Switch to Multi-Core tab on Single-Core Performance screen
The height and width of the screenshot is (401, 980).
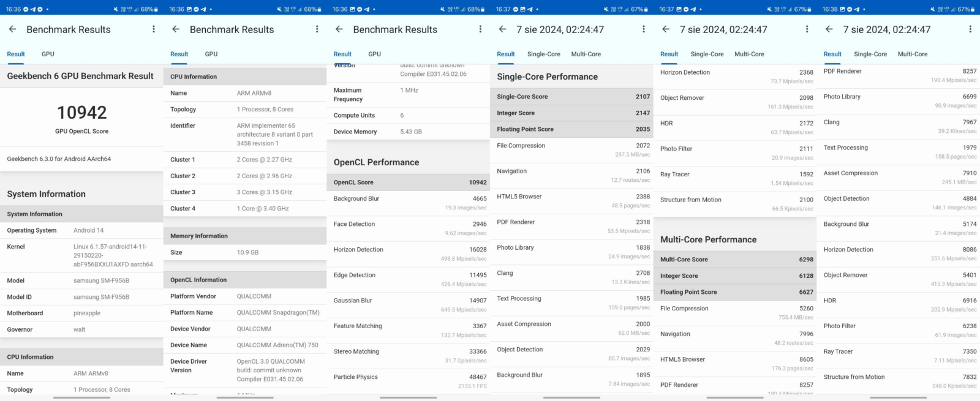tap(586, 54)
